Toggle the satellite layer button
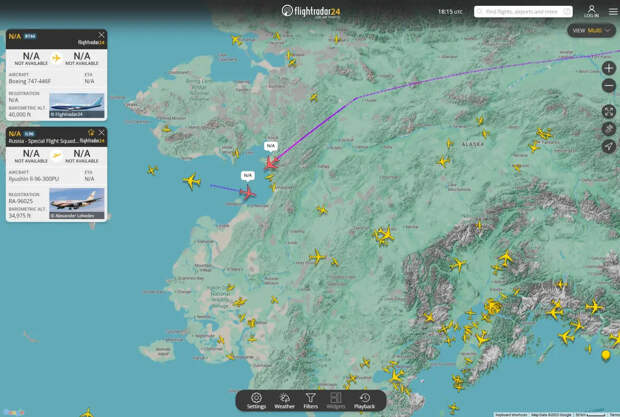The height and width of the screenshot is (417, 620). pyautogui.click(x=608, y=129)
